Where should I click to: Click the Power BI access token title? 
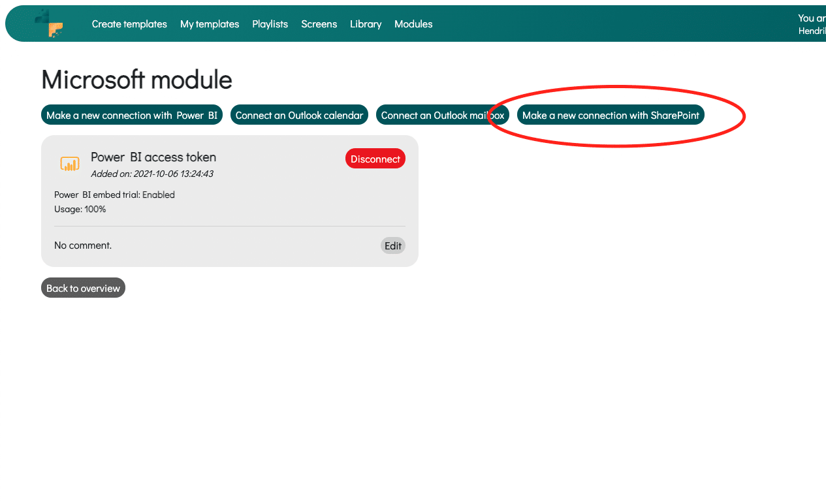[153, 157]
